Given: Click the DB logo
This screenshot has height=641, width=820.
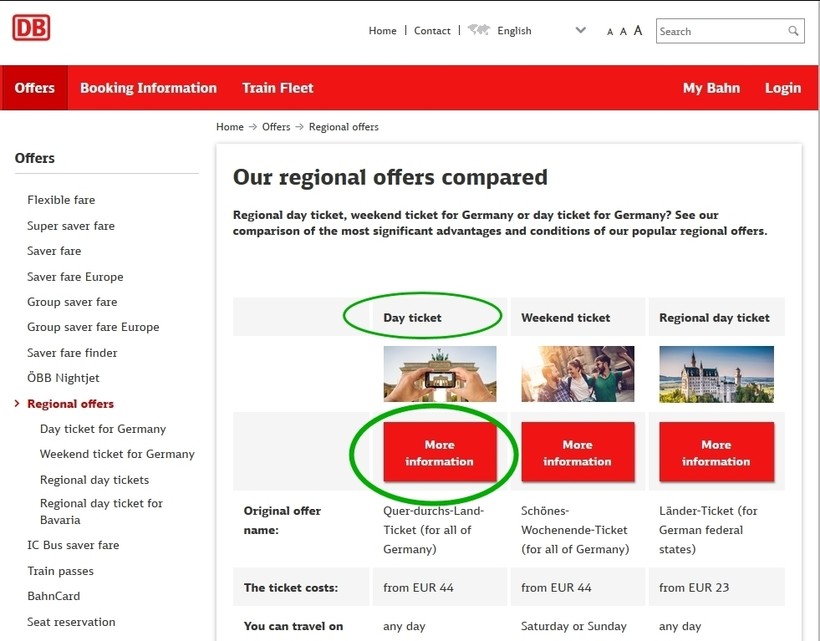Looking at the screenshot, I should (31, 28).
